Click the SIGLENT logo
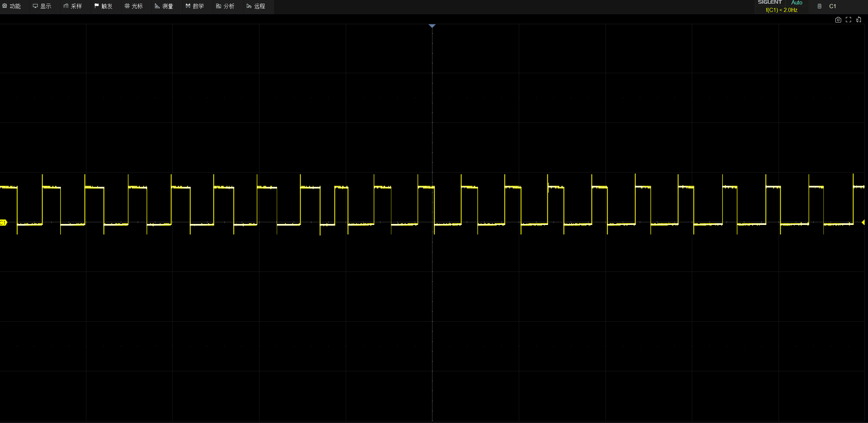 point(770,2)
